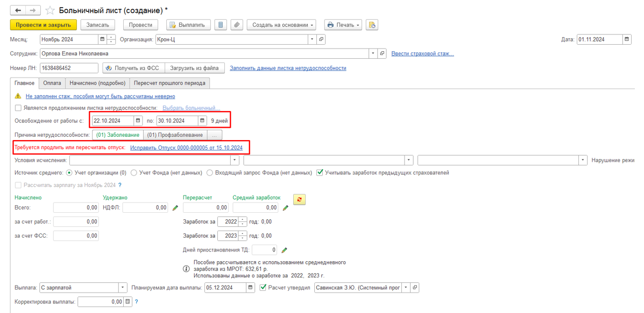
Task: Select Учет организации (0) radio button
Action: (x=69, y=173)
